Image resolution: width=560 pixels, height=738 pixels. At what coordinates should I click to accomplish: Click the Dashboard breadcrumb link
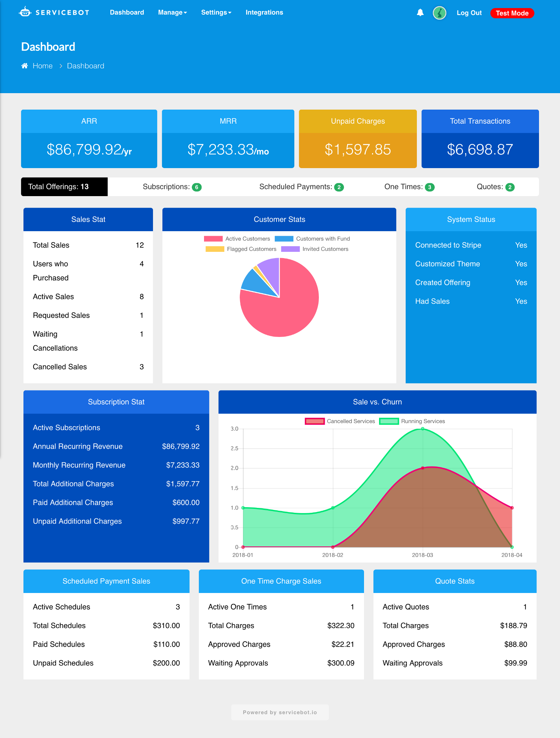click(86, 66)
